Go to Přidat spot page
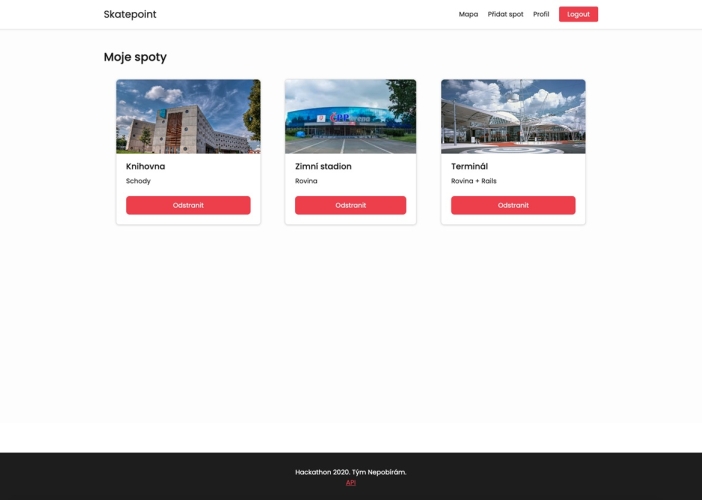The width and height of the screenshot is (702, 500). 505,14
